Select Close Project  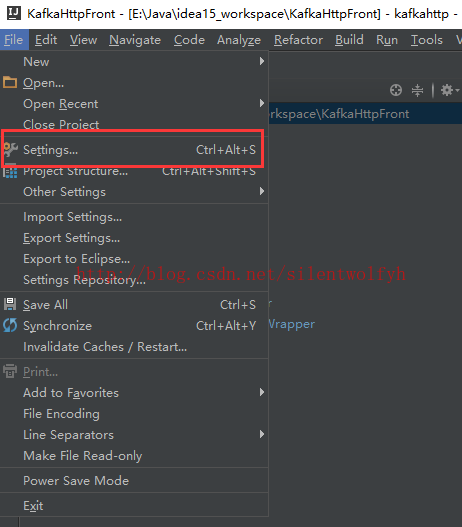(134, 124)
